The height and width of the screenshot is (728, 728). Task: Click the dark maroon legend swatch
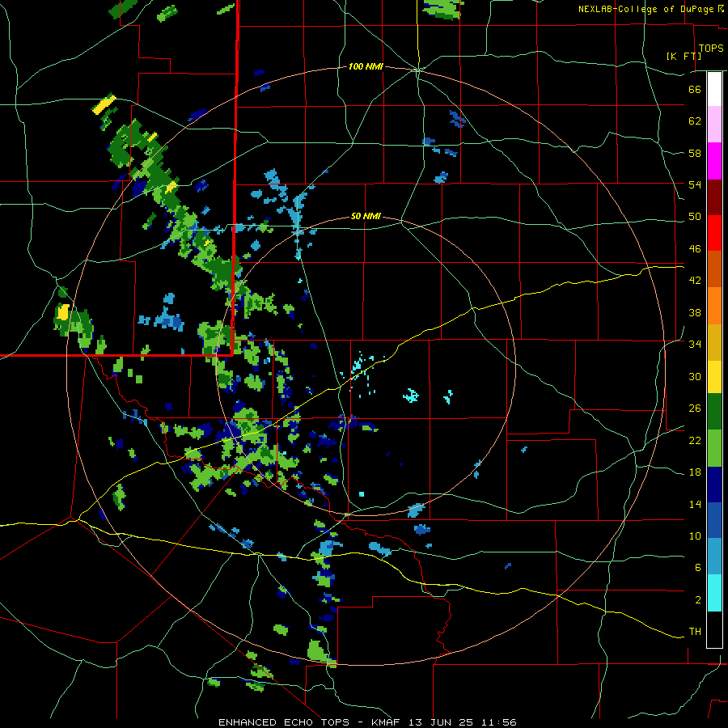[x=714, y=197]
